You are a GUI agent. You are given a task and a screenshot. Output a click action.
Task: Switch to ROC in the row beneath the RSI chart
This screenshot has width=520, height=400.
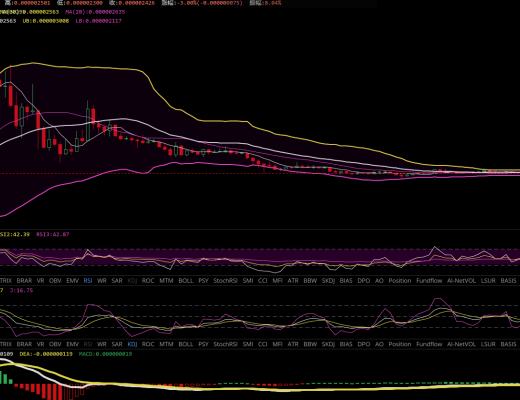148,281
